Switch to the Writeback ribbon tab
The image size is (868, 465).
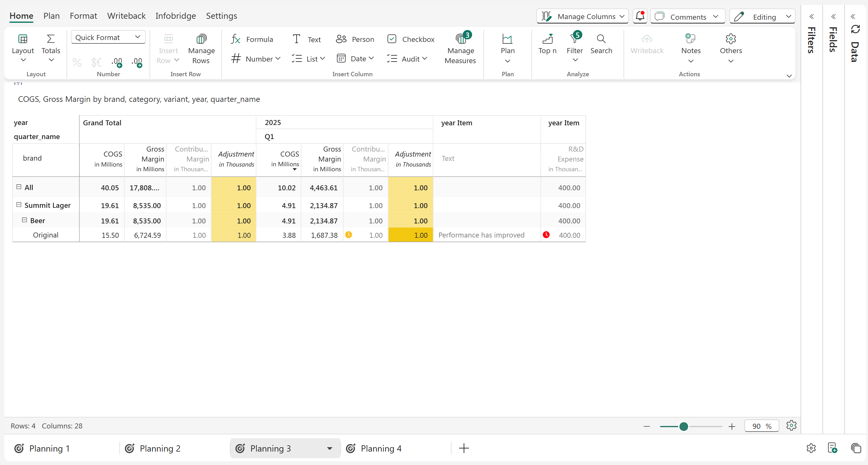point(126,16)
